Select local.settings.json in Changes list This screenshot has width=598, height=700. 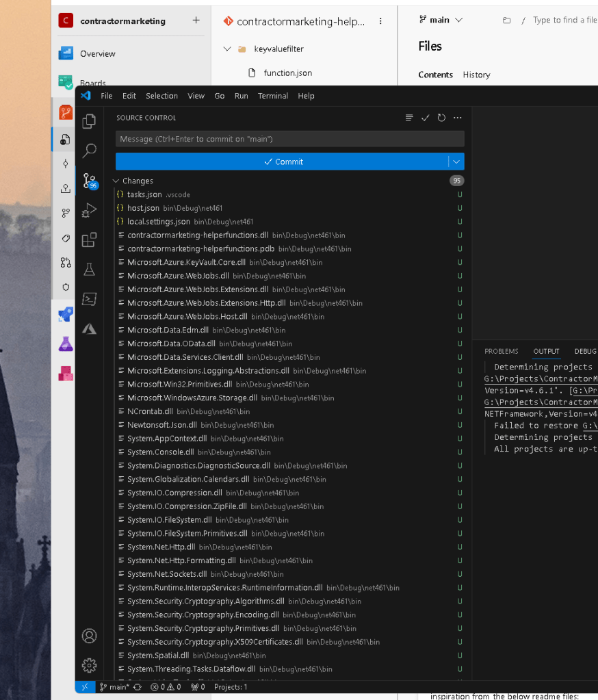(x=289, y=222)
